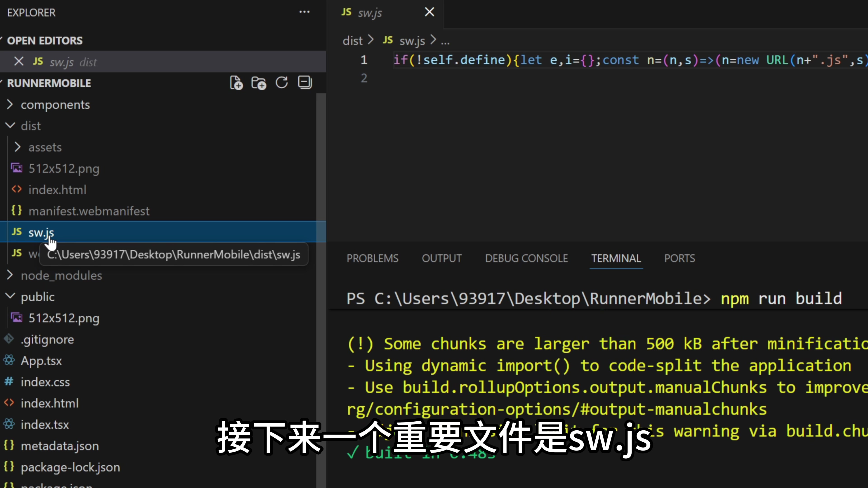Switch to the DEBUG CONSOLE tab
868x488 pixels.
click(526, 258)
